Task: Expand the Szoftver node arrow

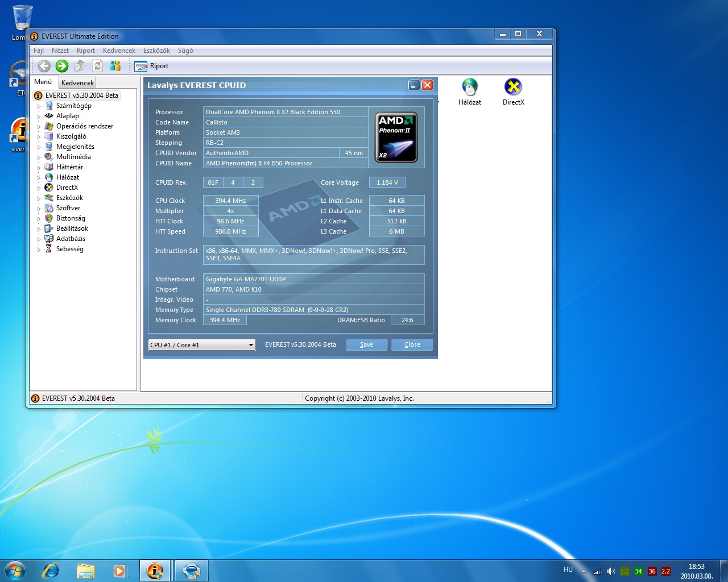Action: [39, 209]
